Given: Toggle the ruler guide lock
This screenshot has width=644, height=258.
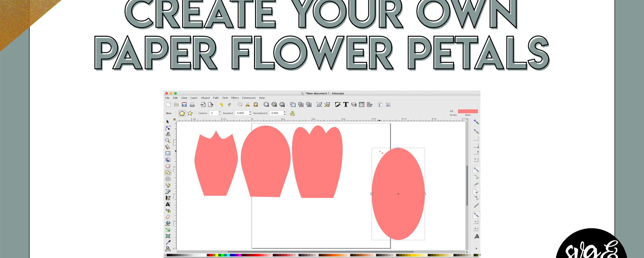Looking at the screenshot, I should click(175, 119).
